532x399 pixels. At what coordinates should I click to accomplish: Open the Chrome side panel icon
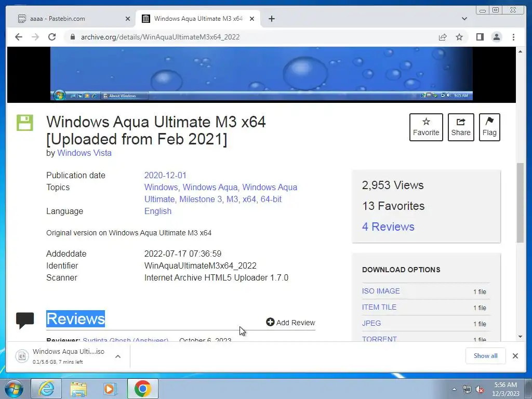[x=480, y=37]
